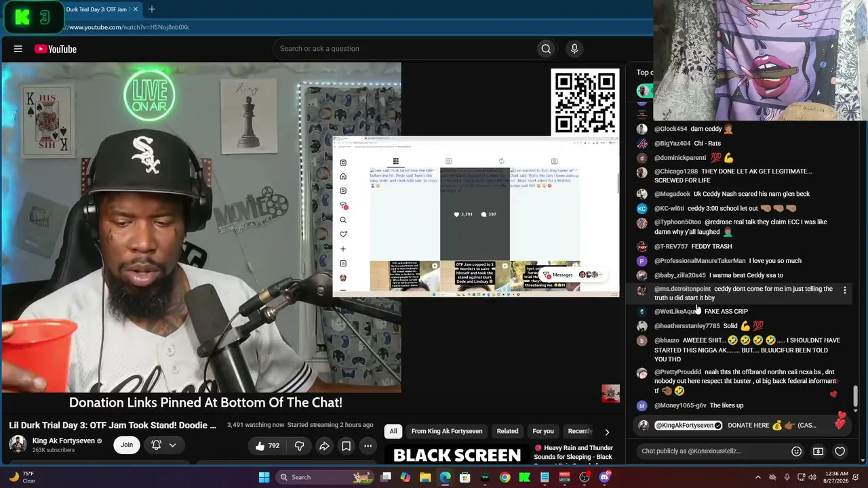Open @Chicago1288's chat author name
Screen dimensions: 868x488
676,171
